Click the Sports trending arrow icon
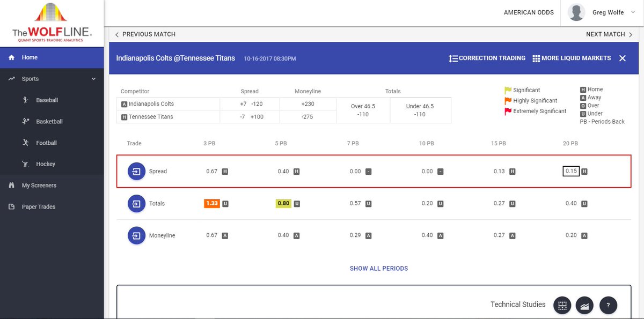This screenshot has width=644, height=319. click(11, 79)
